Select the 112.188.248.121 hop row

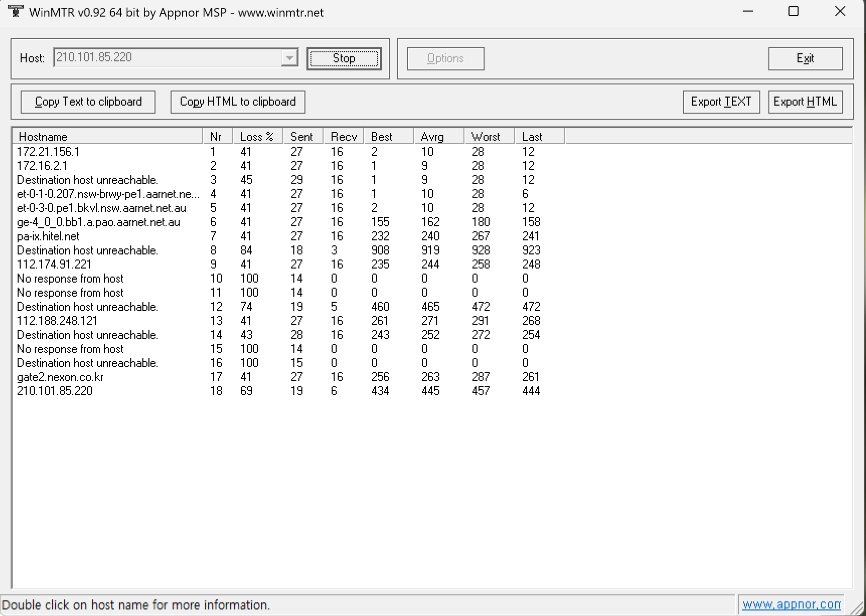289,321
